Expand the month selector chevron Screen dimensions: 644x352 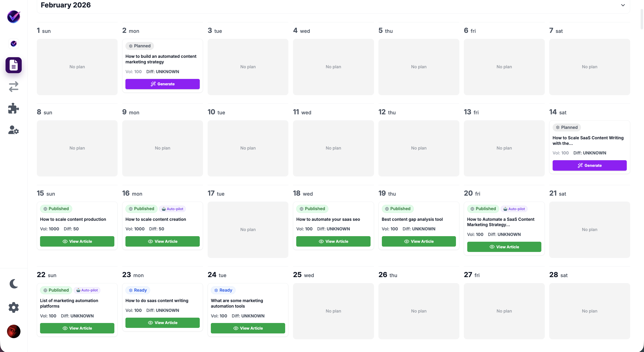pos(623,5)
